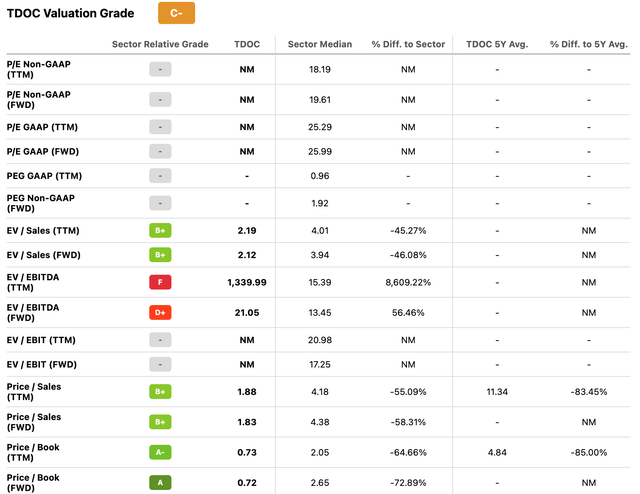The image size is (640, 494).
Task: Select the red F grade badge
Action: tap(160, 282)
